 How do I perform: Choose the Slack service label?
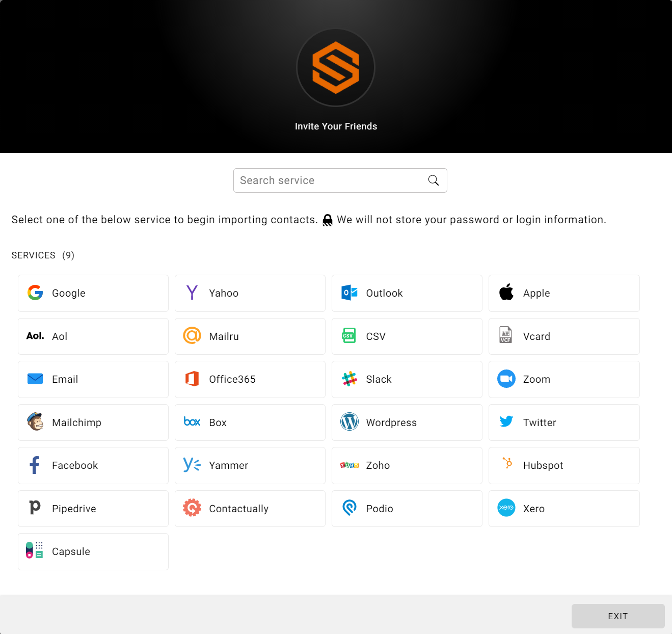pos(379,379)
